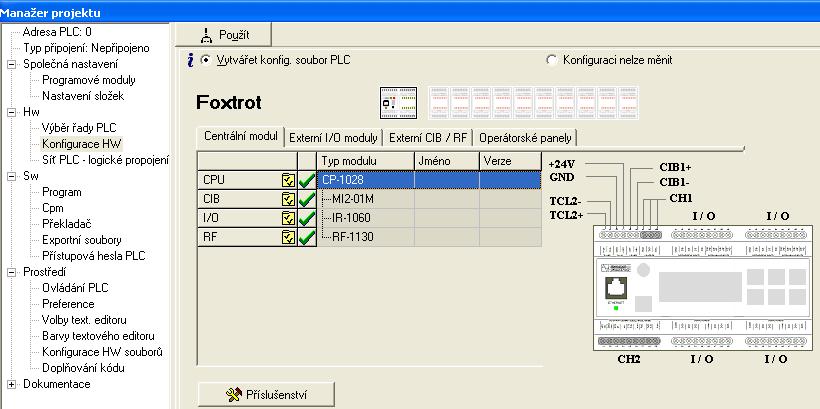Open 'Cpm' tree item
Viewport: 820px width, 409px height.
[53, 208]
